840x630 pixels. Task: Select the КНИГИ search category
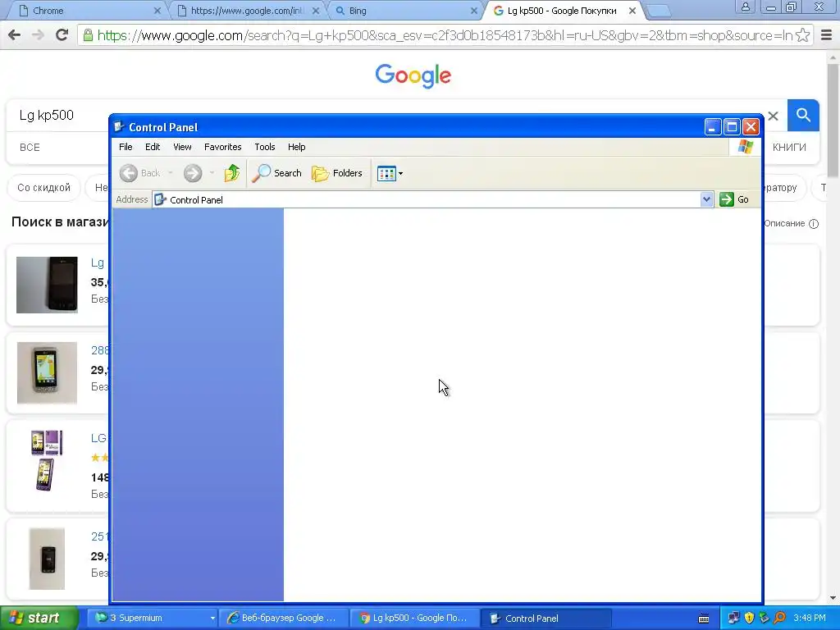click(x=789, y=148)
